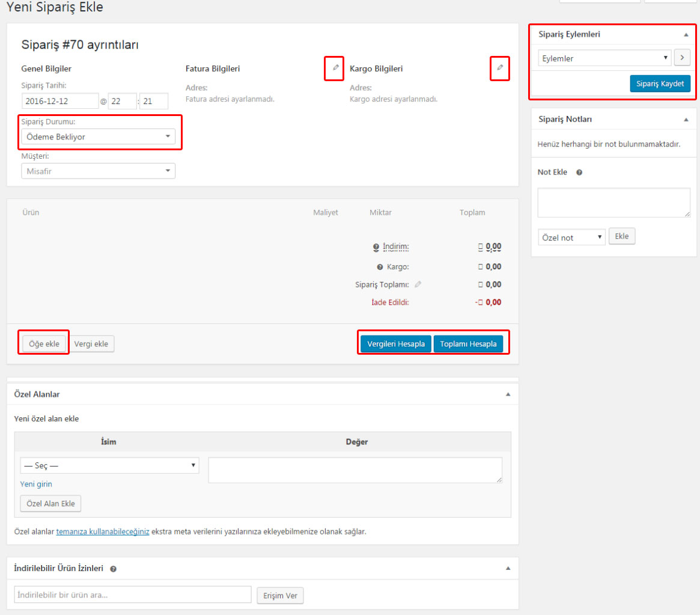
Task: Click the Vergi ekle button
Action: coord(91,343)
